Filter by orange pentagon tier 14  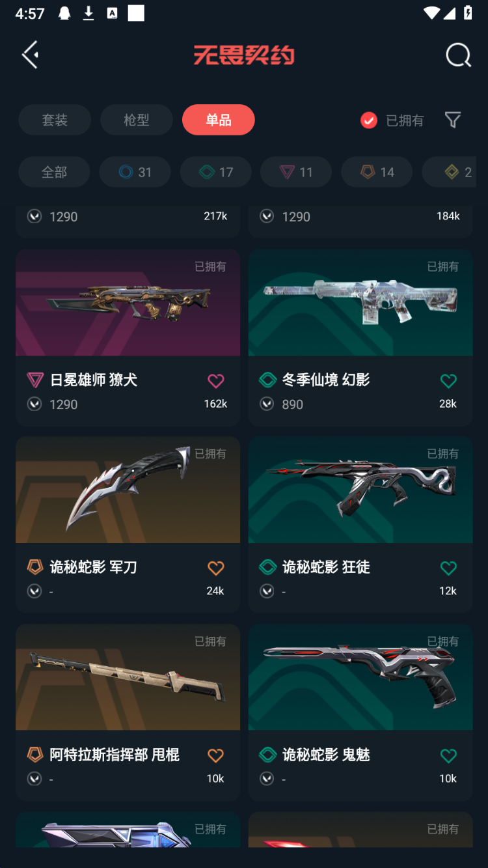(x=377, y=172)
